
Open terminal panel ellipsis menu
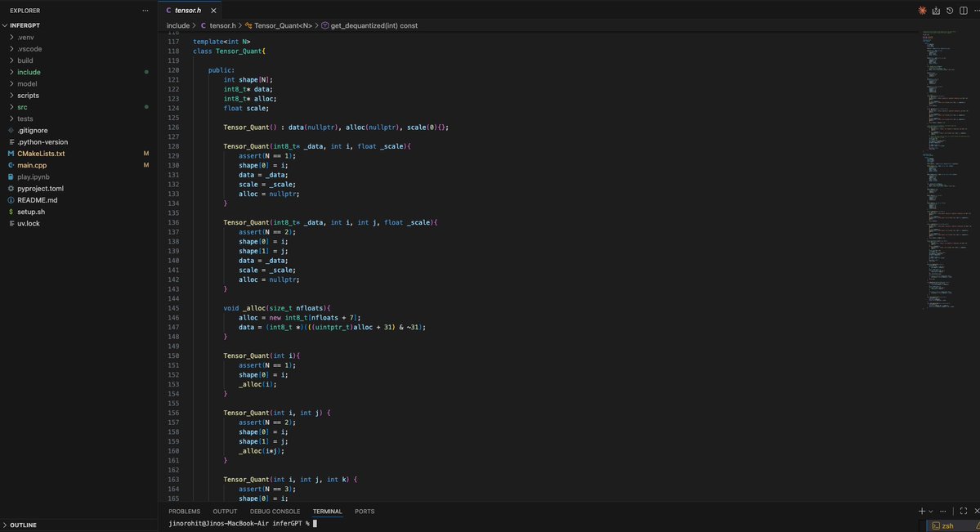pyautogui.click(x=942, y=512)
